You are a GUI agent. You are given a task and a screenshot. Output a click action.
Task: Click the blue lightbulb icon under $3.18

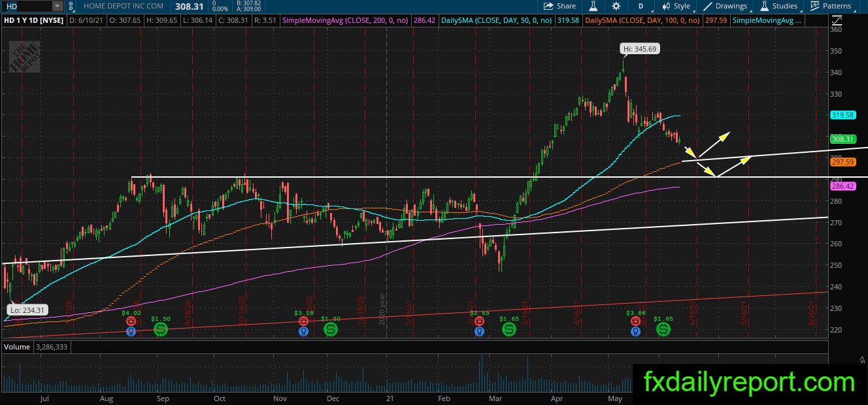click(303, 331)
